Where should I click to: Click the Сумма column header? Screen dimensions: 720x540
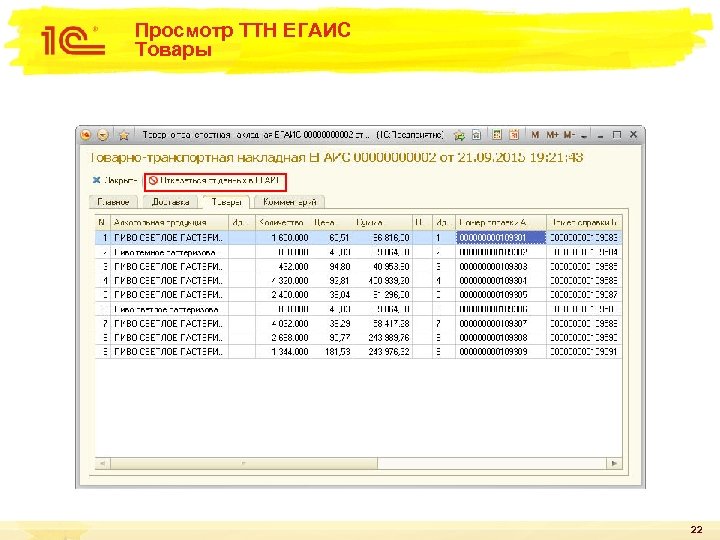click(x=382, y=223)
